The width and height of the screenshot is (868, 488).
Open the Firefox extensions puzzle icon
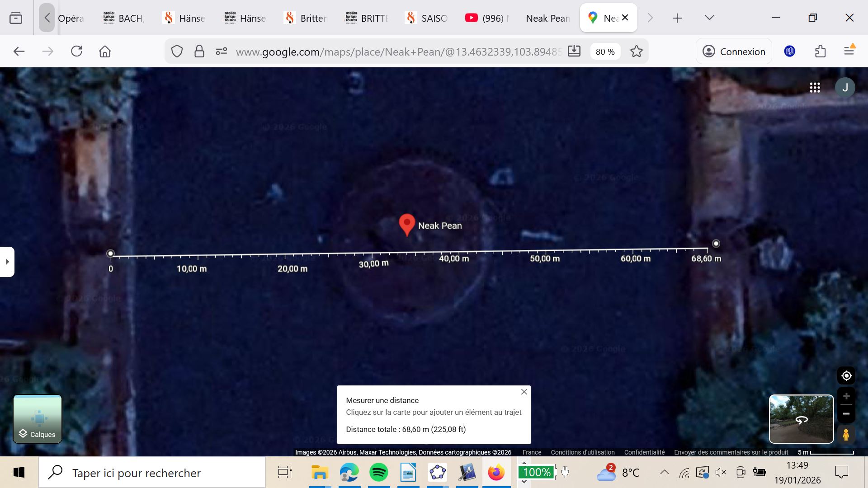coord(821,52)
